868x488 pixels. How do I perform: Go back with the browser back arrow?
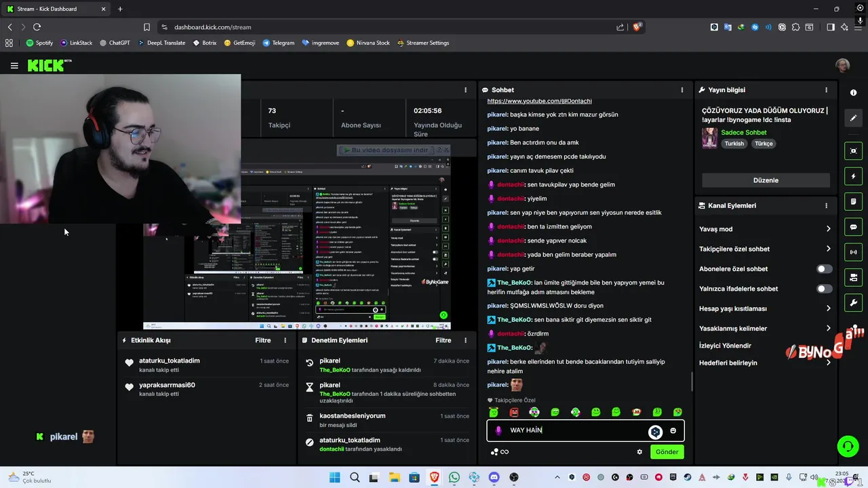coord(9,27)
